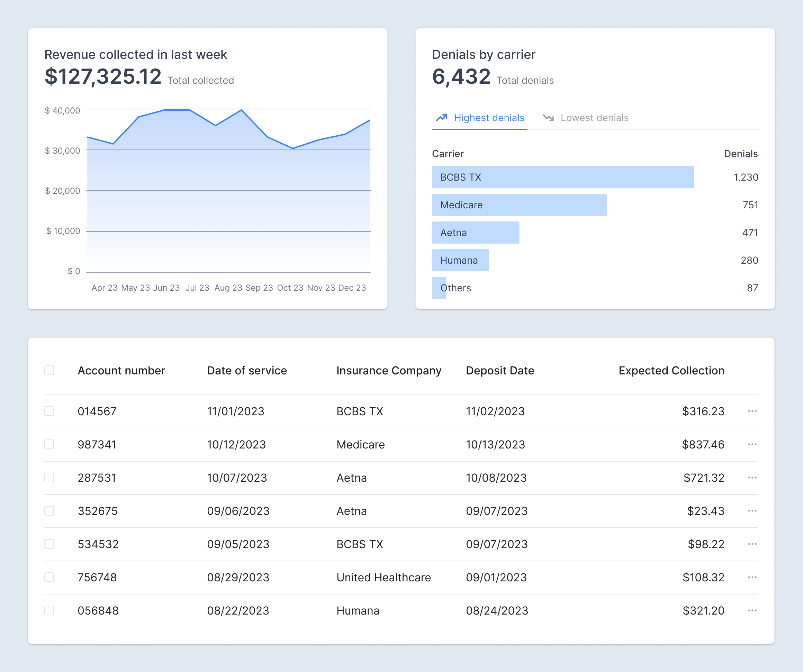The height and width of the screenshot is (672, 803).
Task: Check the box for account 014567
Action: (x=49, y=411)
